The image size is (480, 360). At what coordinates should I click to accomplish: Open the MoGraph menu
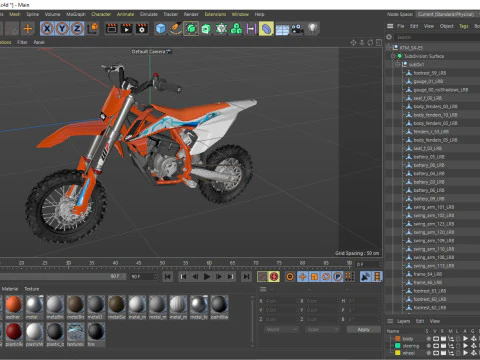click(76, 14)
